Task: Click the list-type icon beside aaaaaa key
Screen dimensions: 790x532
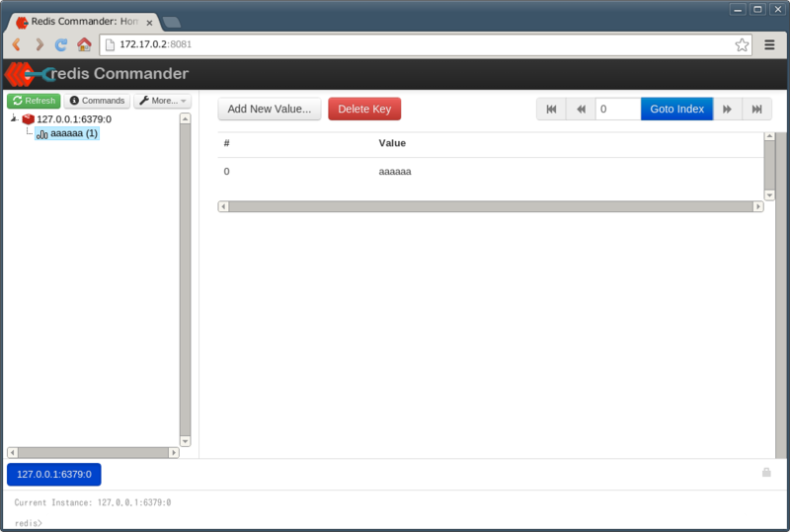Action: point(42,134)
